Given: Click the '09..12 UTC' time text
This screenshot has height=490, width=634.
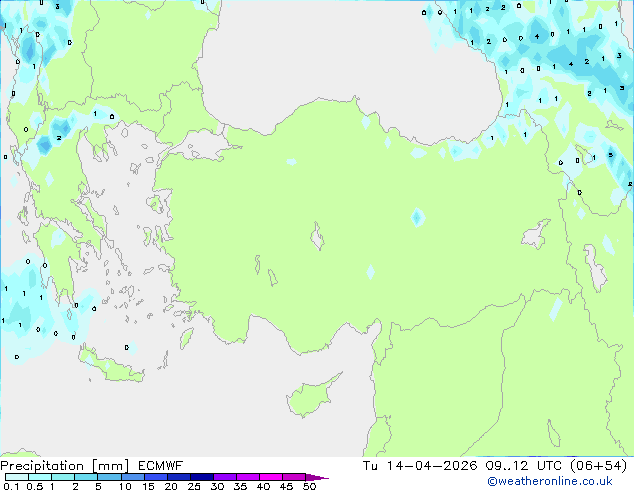Looking at the screenshot, I should (524, 466).
